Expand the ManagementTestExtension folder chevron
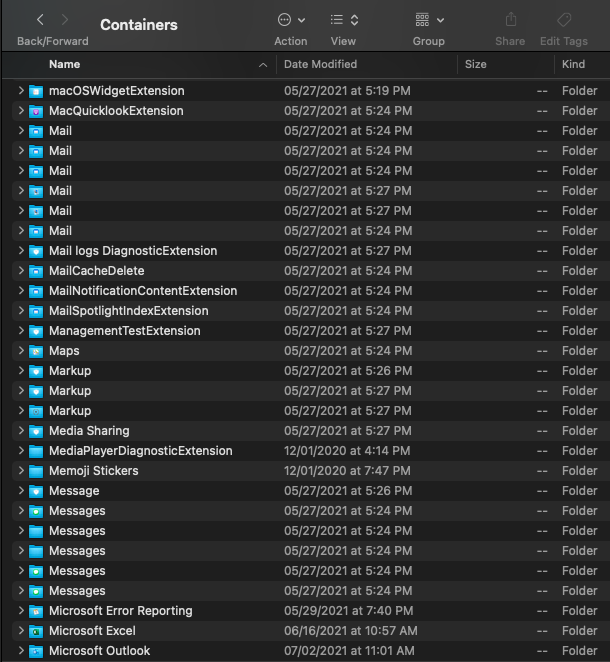The width and height of the screenshot is (610, 662). (x=21, y=330)
